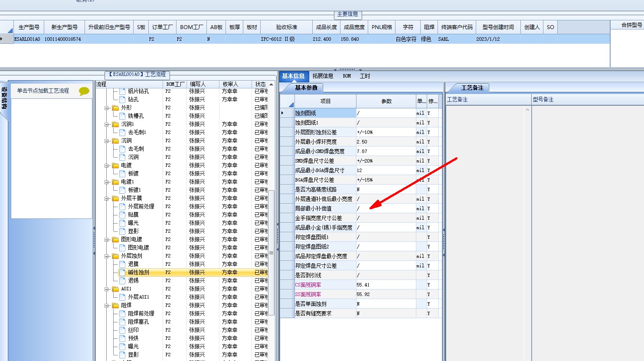Click the document icon beside 碱性蚀刻
The image size is (644, 361).
pos(122,273)
